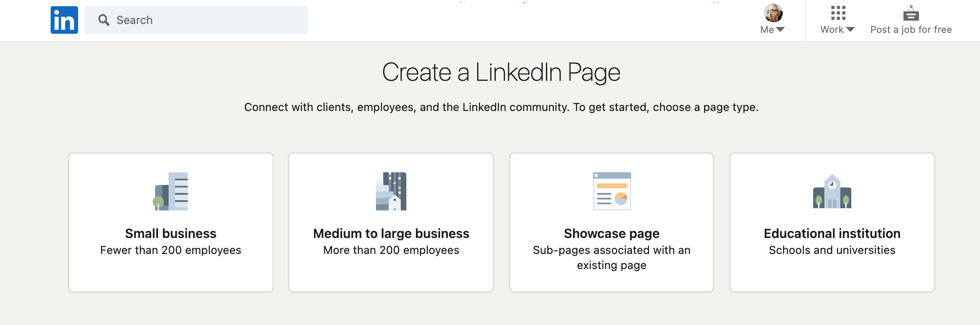Click the Work apps grid icon
Viewport: 980px width, 325px height.
[838, 13]
